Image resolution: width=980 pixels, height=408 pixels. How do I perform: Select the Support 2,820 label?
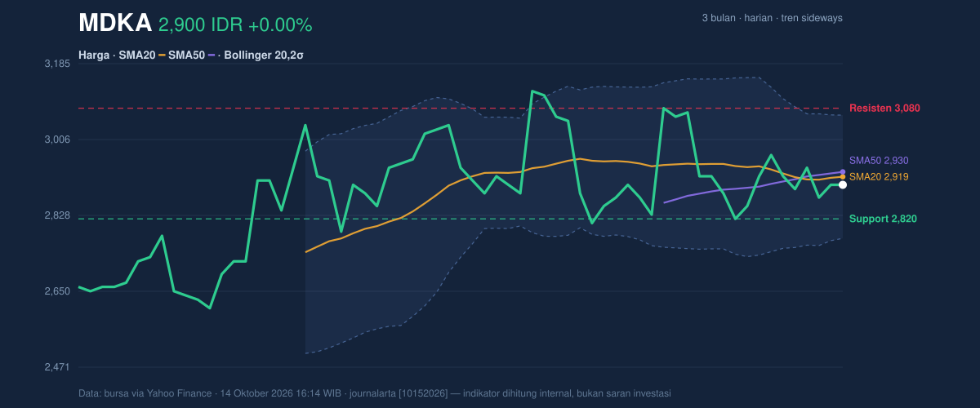tap(883, 219)
